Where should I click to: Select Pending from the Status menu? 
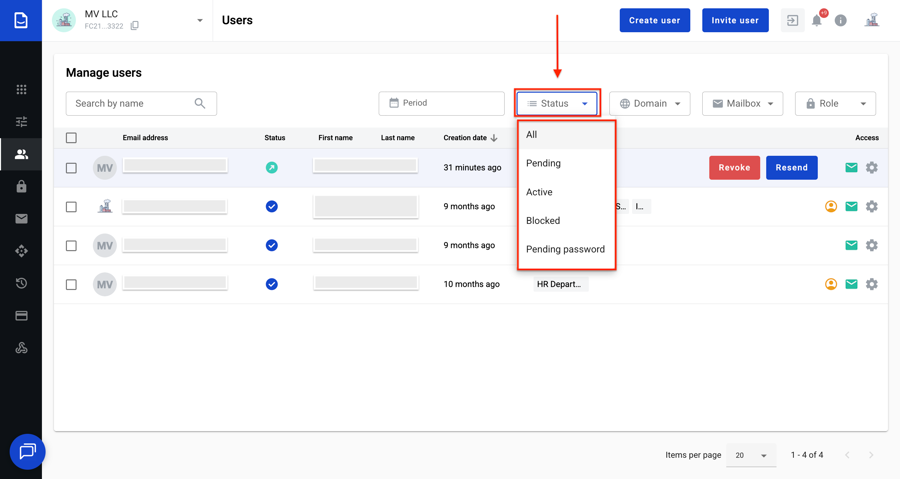pos(543,163)
